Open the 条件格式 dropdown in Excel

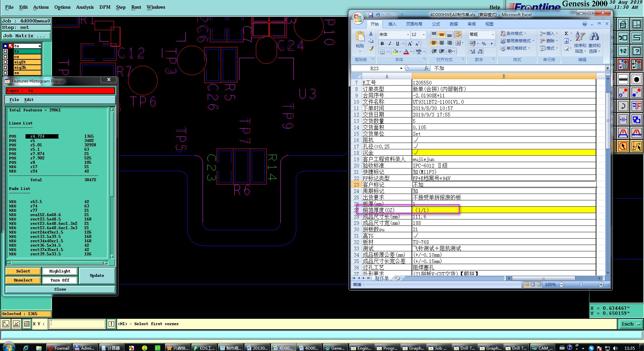click(513, 34)
